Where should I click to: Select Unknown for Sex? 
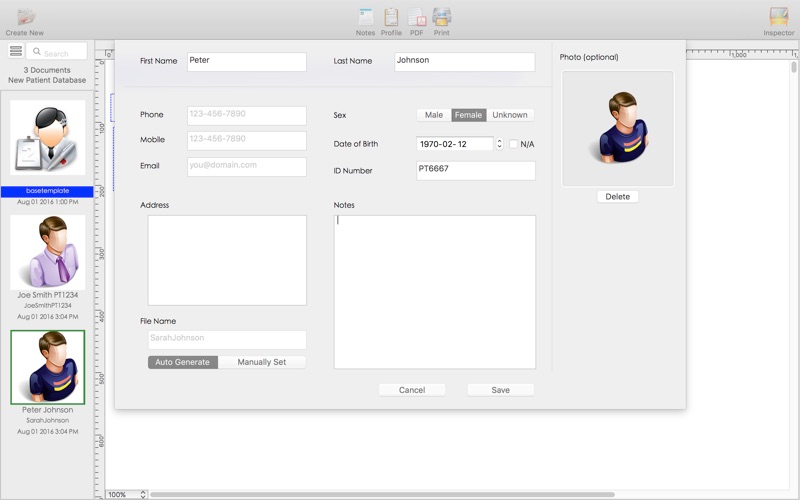point(510,115)
